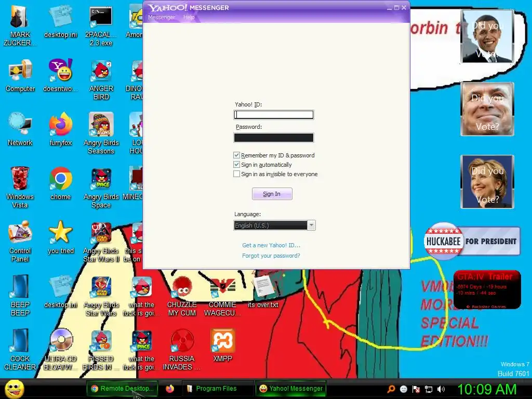Follow 'Get a new Yahoo! ID...' link
The height and width of the screenshot is (399, 532).
tap(271, 245)
